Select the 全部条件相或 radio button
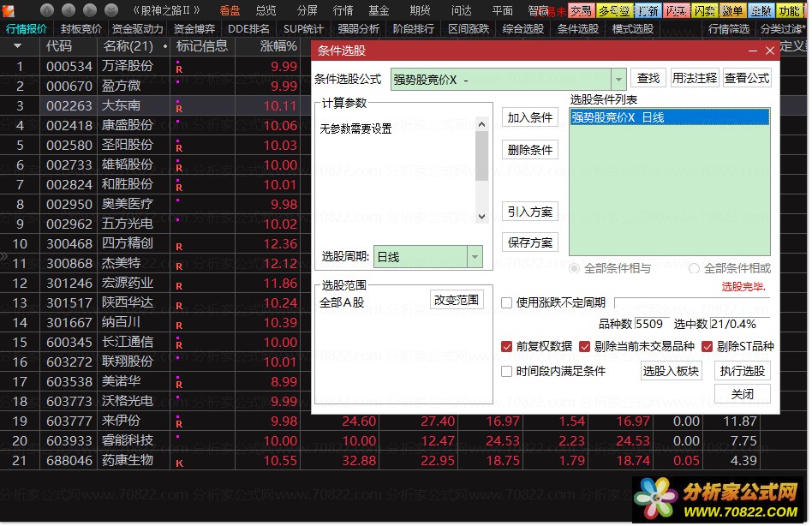812x526 pixels. tap(694, 268)
